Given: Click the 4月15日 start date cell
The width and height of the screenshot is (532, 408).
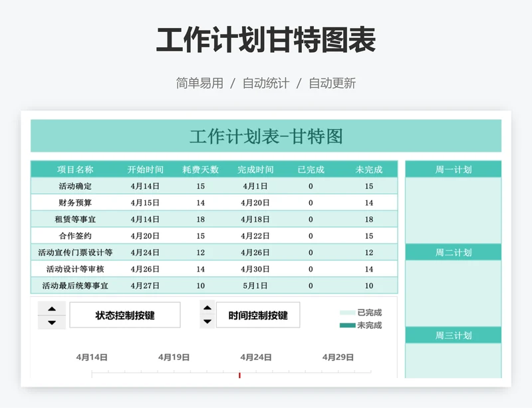Looking at the screenshot, I should [145, 202].
